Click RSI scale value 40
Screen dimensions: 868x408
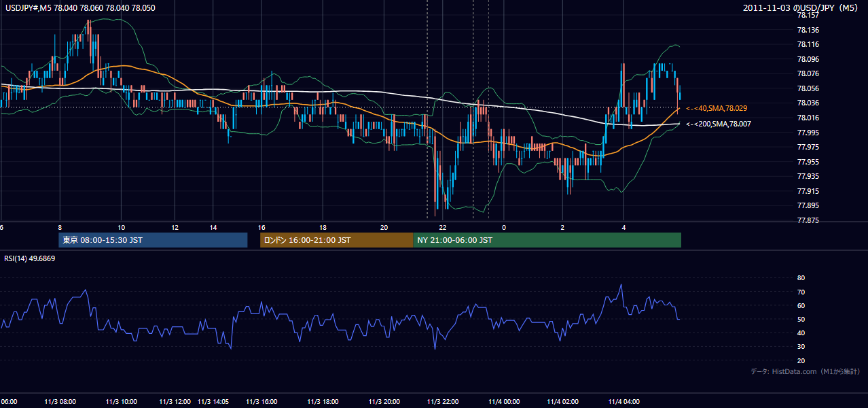[801, 333]
